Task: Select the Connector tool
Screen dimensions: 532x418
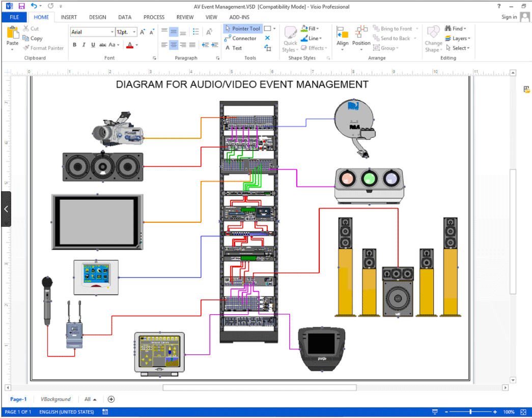Action: pos(240,39)
